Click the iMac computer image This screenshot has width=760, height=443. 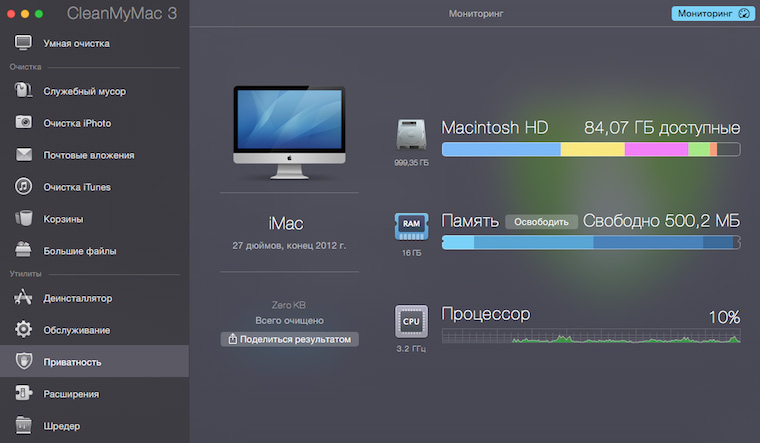click(289, 132)
